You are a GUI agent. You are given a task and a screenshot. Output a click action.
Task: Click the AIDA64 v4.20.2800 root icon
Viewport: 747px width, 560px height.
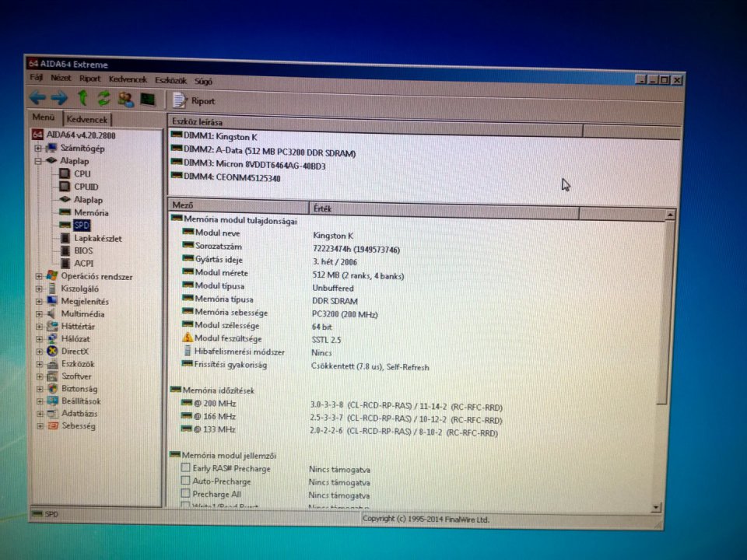(37, 135)
